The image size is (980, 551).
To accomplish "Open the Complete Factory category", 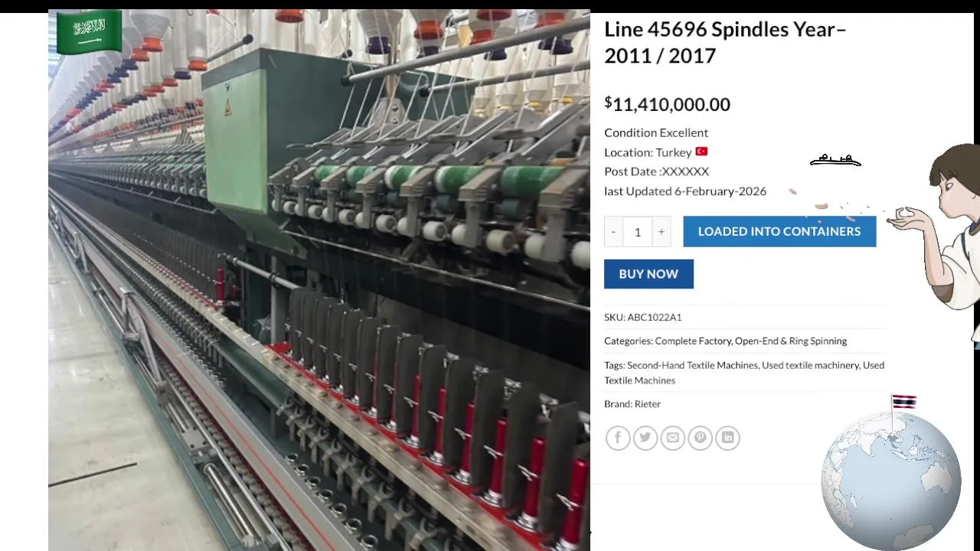I will 693,341.
